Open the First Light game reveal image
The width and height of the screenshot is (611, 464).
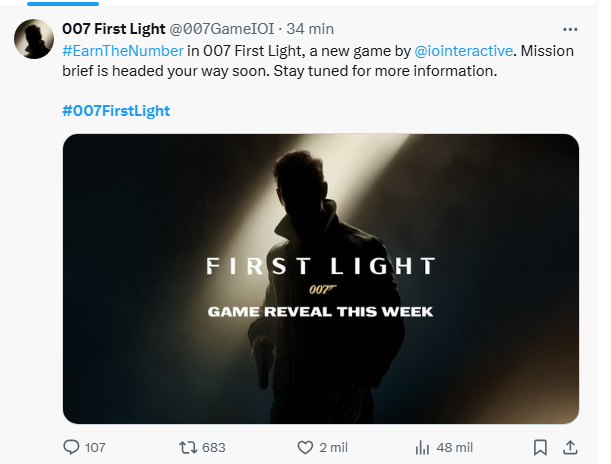pyautogui.click(x=321, y=279)
